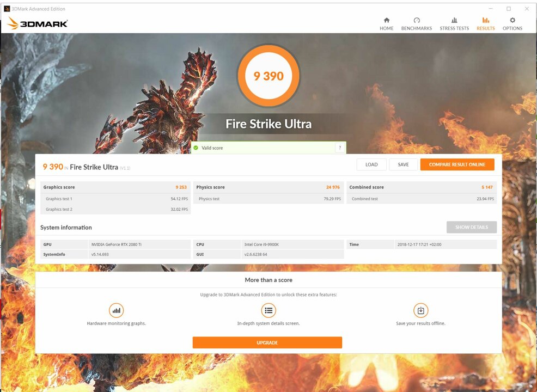Click the large 9 390 score circle
The image size is (537, 392).
[268, 76]
